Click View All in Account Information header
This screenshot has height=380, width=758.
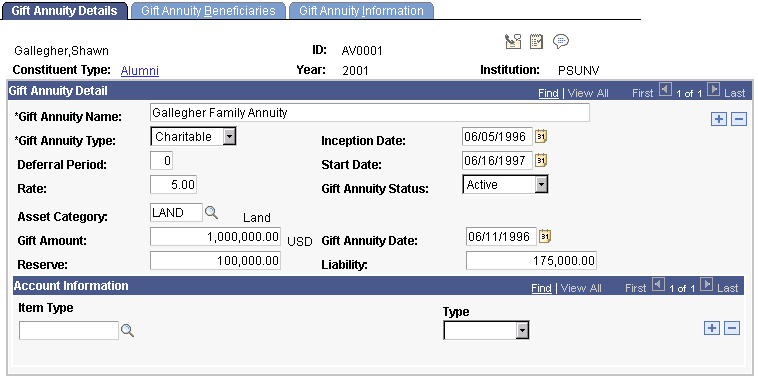coord(581,288)
